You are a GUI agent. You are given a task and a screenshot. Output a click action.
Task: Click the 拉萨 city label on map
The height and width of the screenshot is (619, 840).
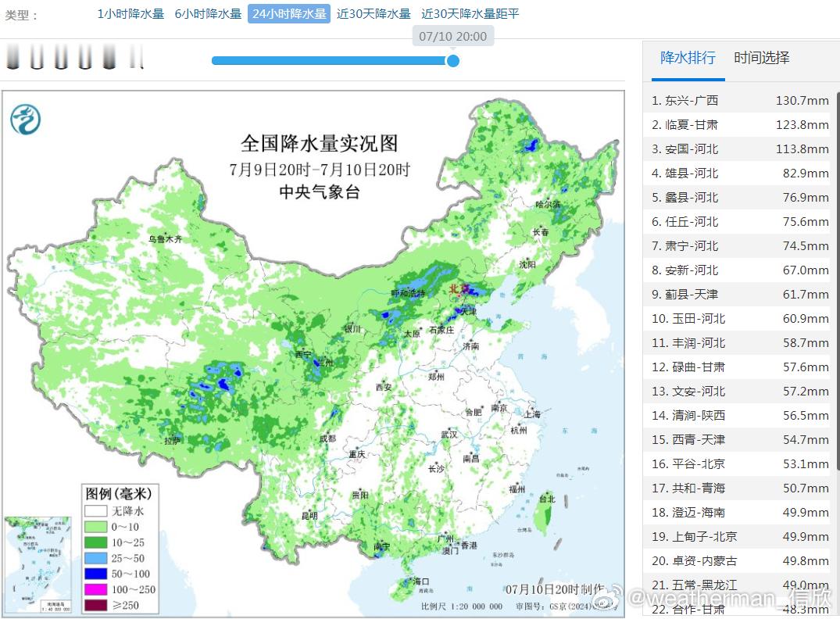173,441
